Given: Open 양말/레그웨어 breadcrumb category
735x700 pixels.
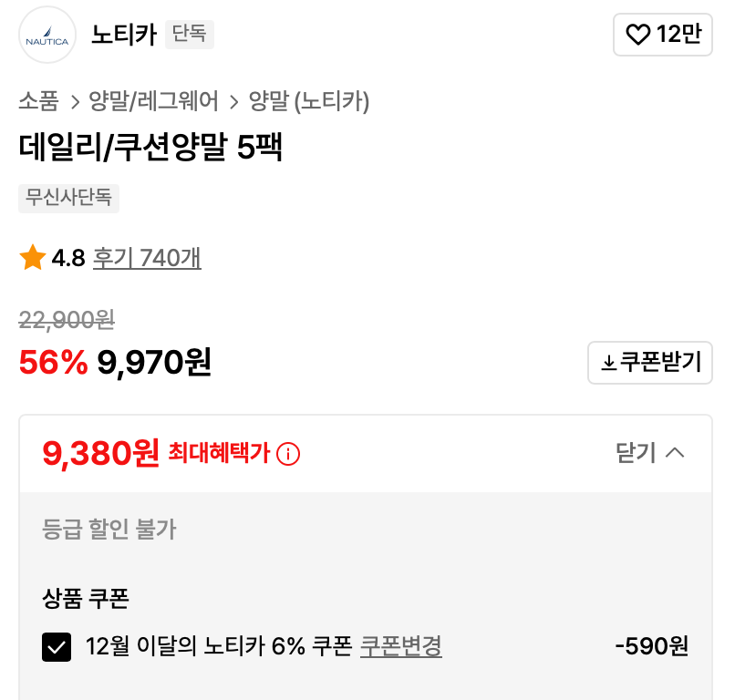Looking at the screenshot, I should click(x=153, y=102).
